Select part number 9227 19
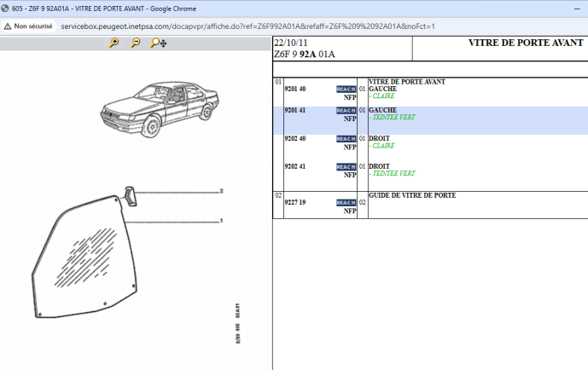 [295, 202]
